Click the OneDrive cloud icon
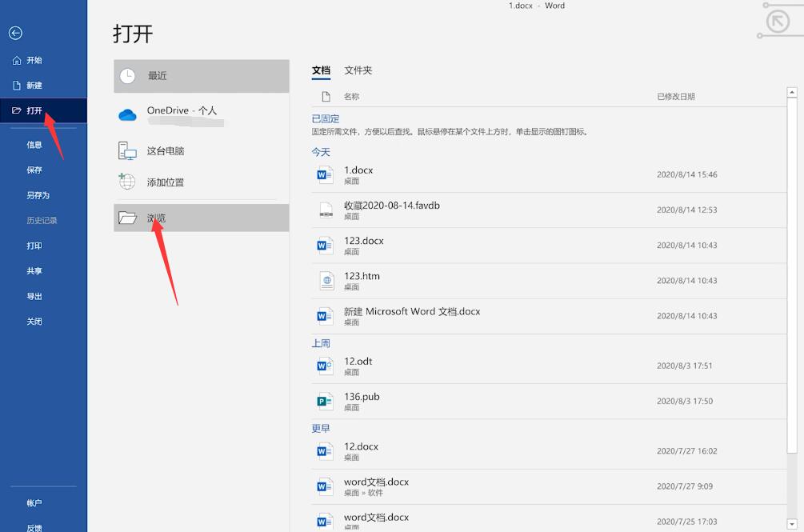The image size is (804, 532). tap(127, 115)
